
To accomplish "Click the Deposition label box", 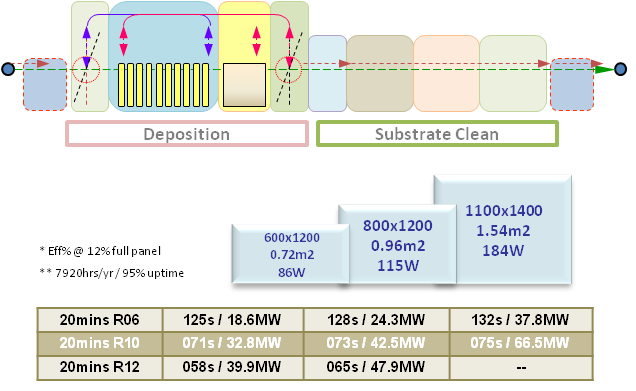I will (187, 133).
